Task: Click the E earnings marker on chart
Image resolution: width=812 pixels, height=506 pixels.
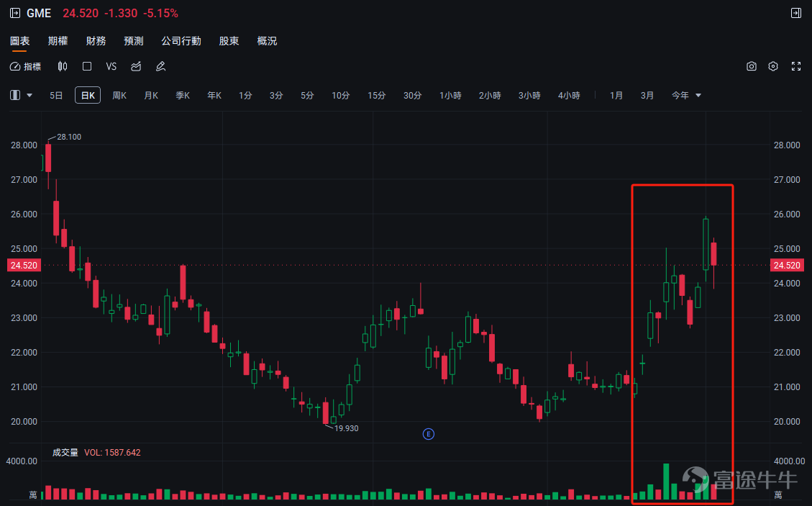Action: tap(428, 434)
